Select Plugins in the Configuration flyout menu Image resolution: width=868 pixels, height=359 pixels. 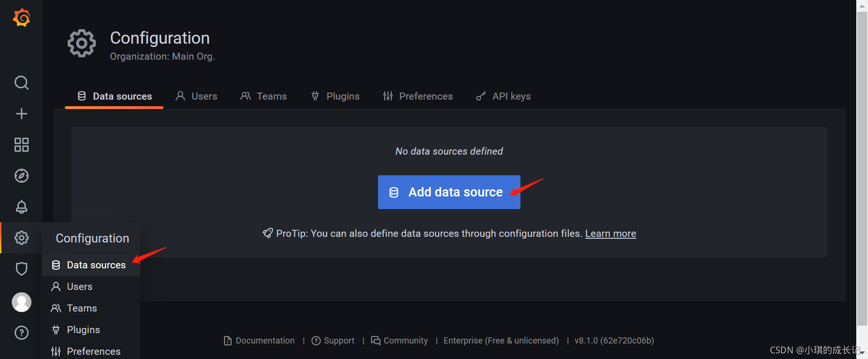91,330
